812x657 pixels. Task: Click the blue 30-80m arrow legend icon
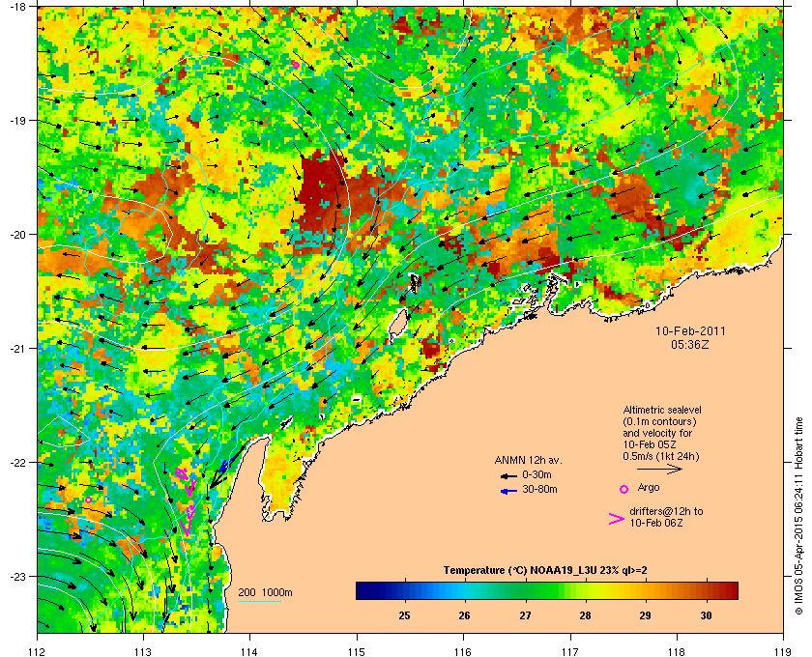508,491
